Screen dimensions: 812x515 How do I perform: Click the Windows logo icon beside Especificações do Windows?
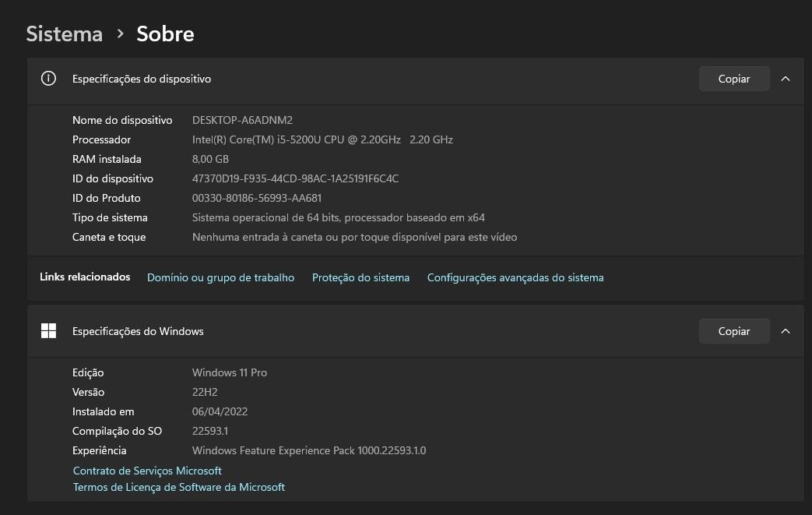pyautogui.click(x=48, y=331)
